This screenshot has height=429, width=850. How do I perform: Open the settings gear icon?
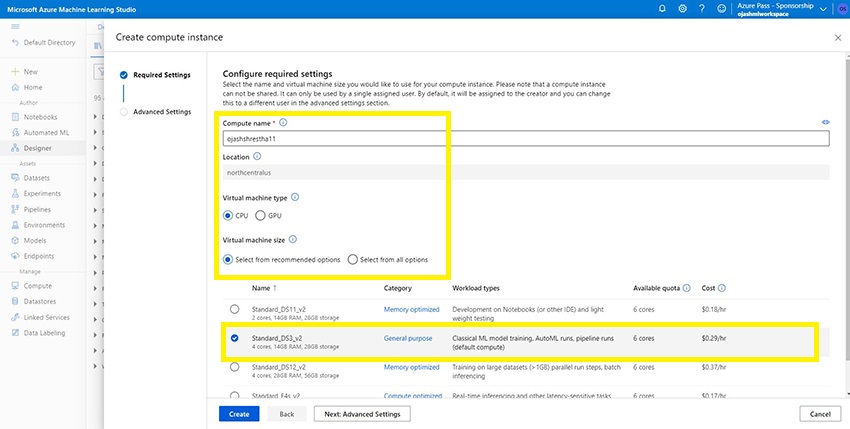coord(682,8)
